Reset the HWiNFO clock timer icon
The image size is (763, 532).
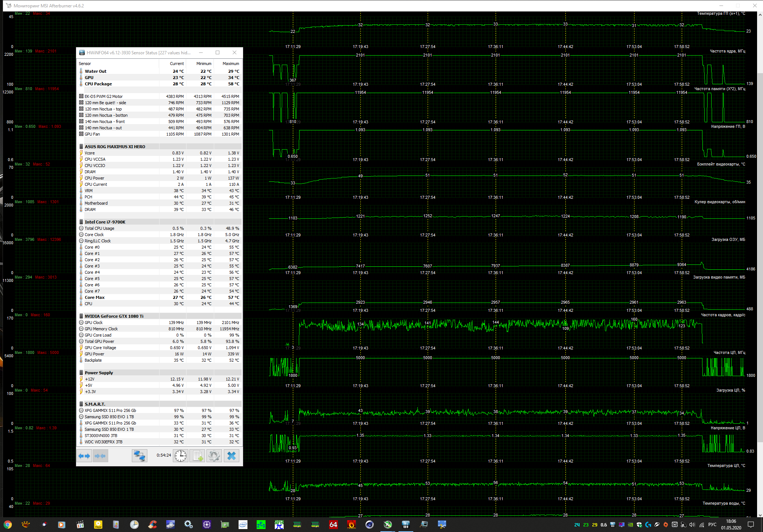coord(181,456)
